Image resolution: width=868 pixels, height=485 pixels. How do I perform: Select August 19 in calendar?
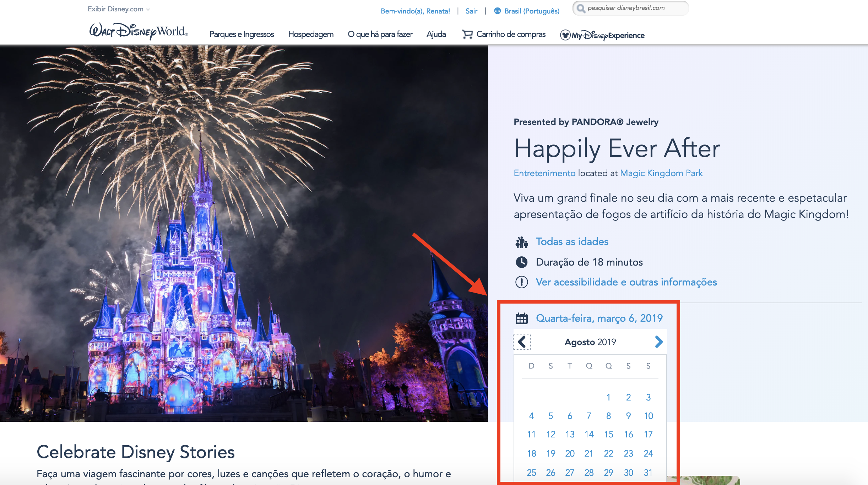pyautogui.click(x=550, y=453)
